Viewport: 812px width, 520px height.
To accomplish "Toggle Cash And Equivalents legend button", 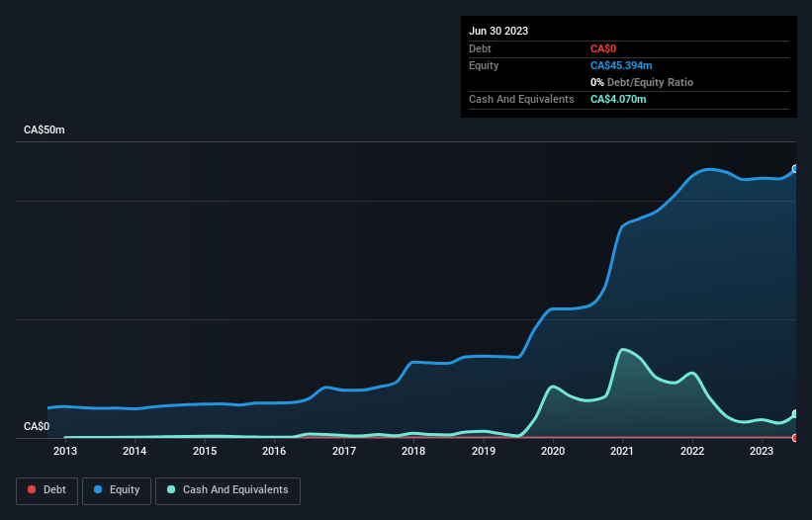I will coord(227,490).
